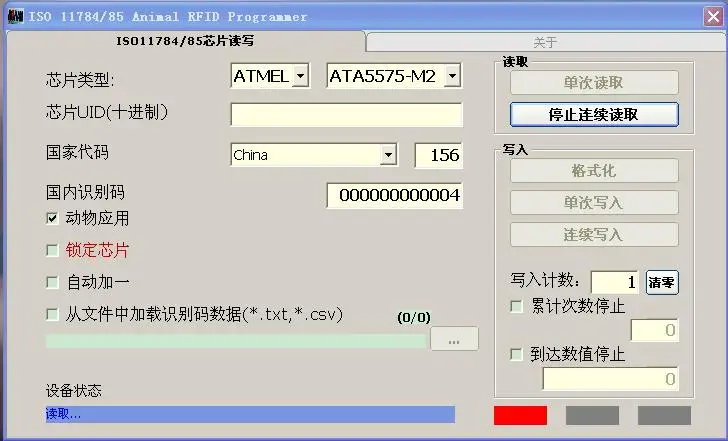The height and width of the screenshot is (441, 728).
Task: Click the green file path field
Action: tap(236, 341)
